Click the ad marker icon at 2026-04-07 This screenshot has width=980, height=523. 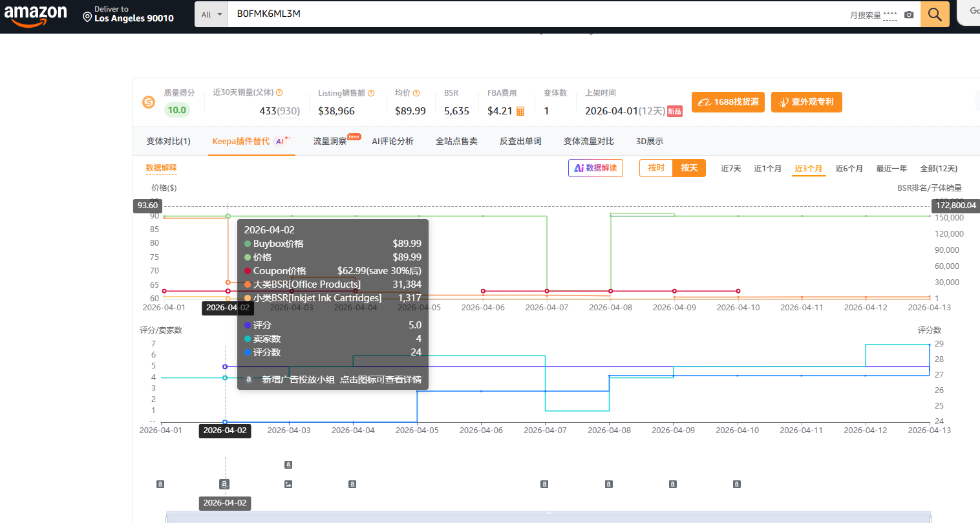pyautogui.click(x=544, y=484)
